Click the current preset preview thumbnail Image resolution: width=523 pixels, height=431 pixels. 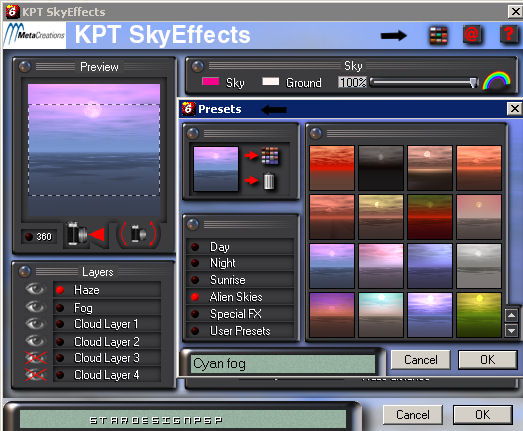pyautogui.click(x=216, y=169)
